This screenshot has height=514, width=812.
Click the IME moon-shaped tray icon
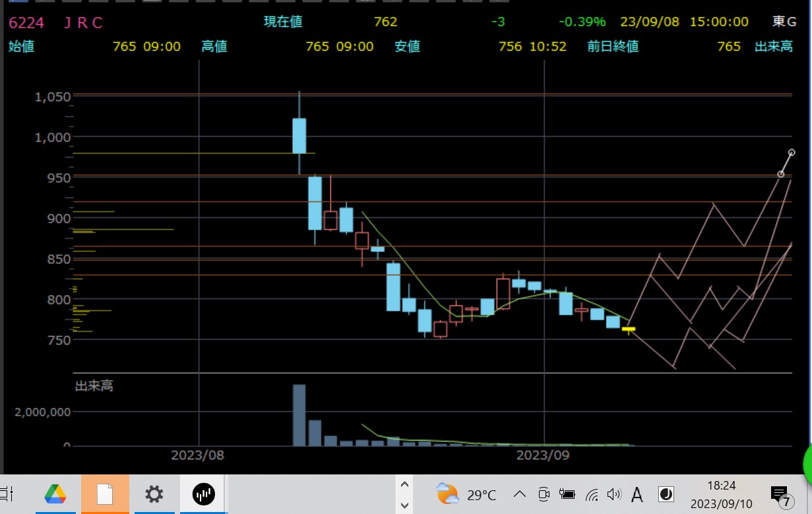[x=666, y=494]
